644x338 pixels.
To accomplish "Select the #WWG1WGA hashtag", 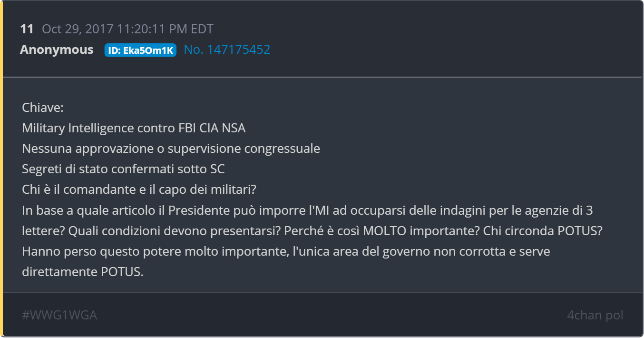I will click(59, 315).
